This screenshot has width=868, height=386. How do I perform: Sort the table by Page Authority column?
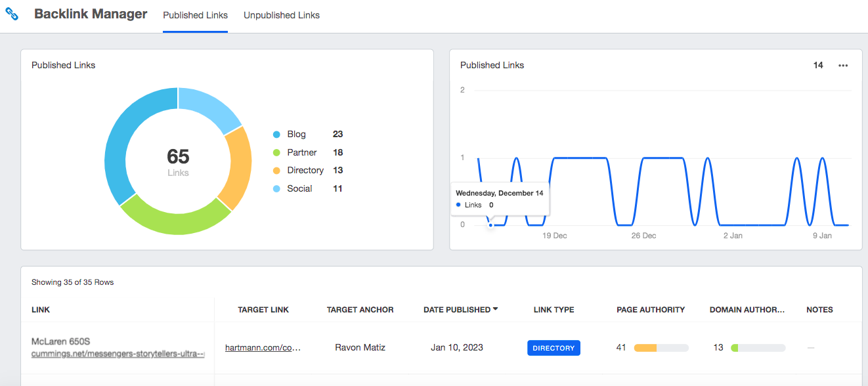(650, 309)
